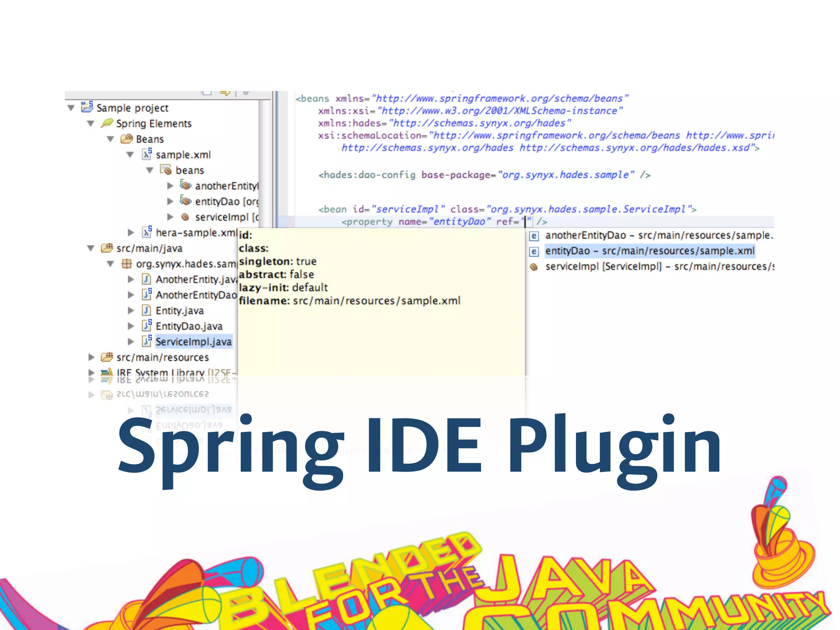The width and height of the screenshot is (840, 630).
Task: Click the Spring Elements leaf icon
Action: pyautogui.click(x=107, y=123)
